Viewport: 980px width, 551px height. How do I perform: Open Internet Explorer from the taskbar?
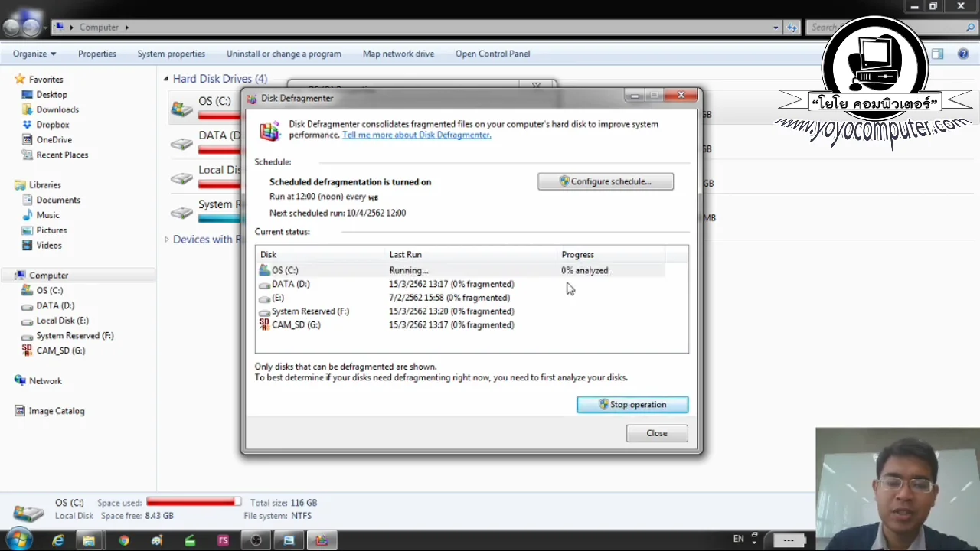[57, 540]
